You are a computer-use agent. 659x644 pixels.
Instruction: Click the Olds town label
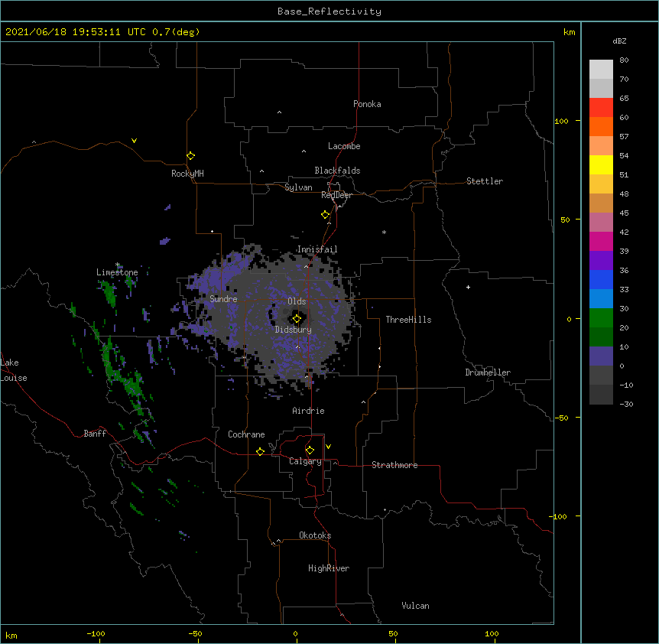pos(297,301)
